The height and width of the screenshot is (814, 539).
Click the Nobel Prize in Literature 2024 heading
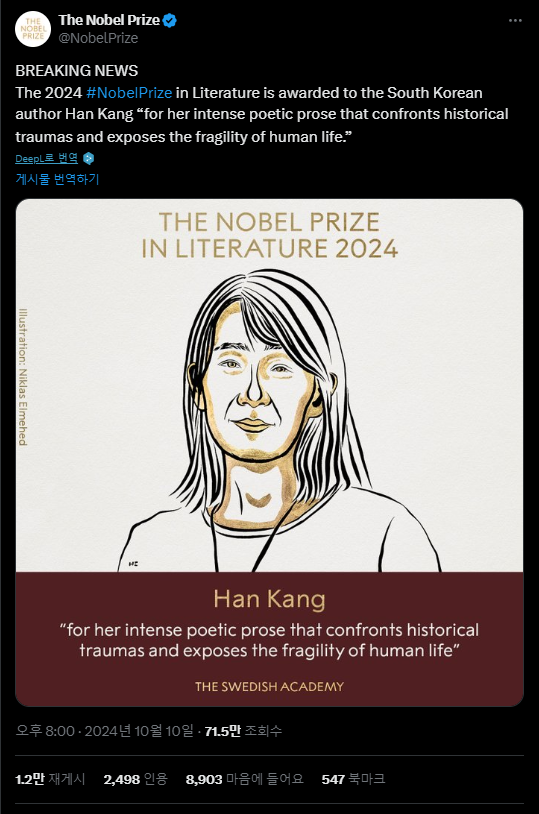point(270,235)
